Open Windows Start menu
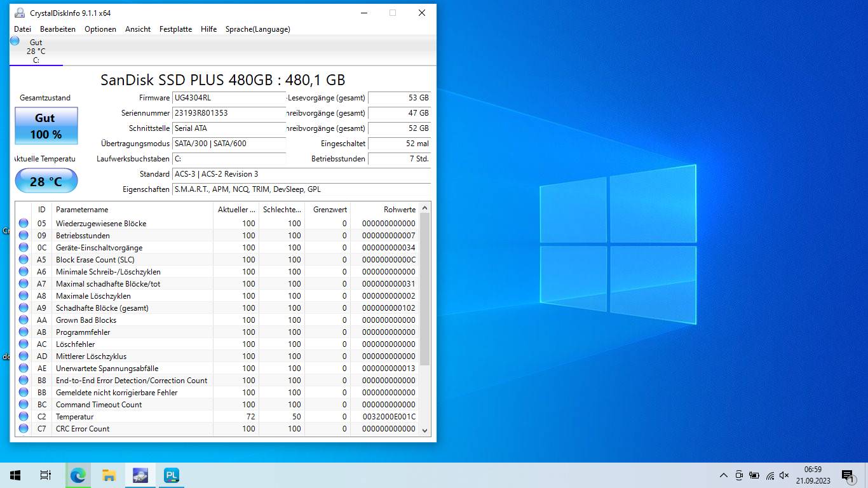Viewport: 868px width, 488px height. pyautogui.click(x=15, y=475)
